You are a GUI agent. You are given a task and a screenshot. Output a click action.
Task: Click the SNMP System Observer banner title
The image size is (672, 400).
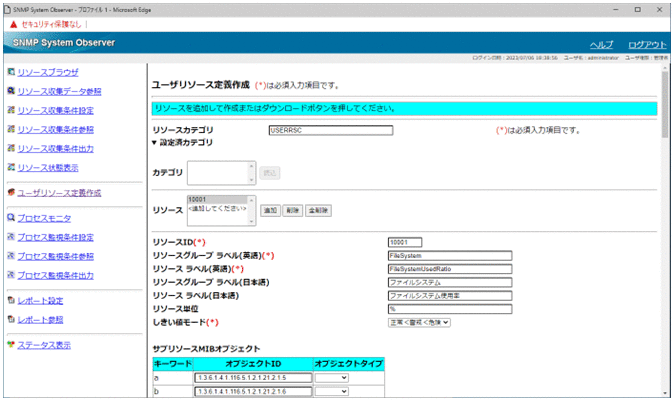[64, 43]
